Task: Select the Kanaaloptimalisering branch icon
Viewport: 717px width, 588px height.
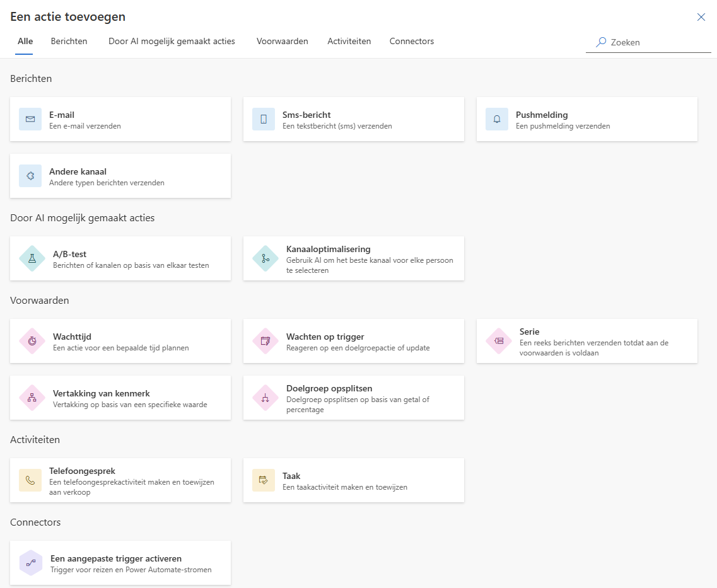Action: pos(265,258)
